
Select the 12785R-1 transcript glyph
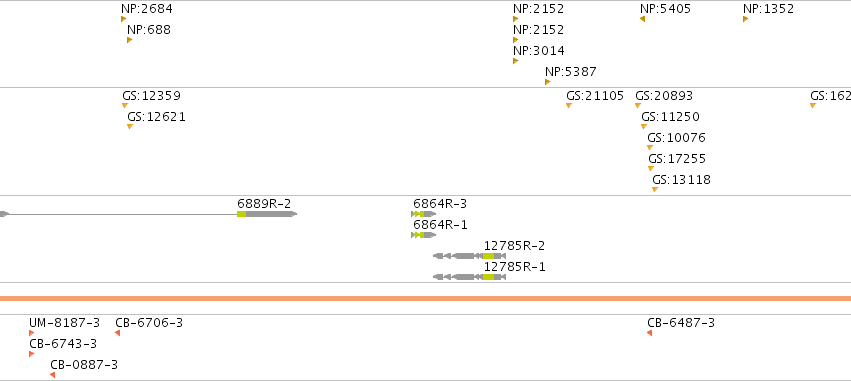469,277
